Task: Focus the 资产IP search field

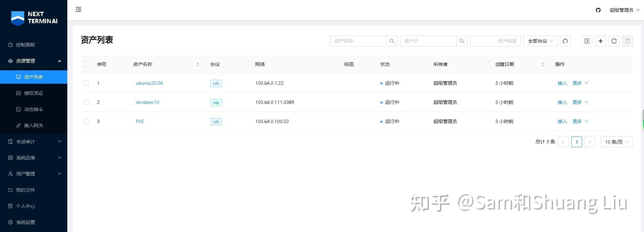Action: tap(428, 41)
